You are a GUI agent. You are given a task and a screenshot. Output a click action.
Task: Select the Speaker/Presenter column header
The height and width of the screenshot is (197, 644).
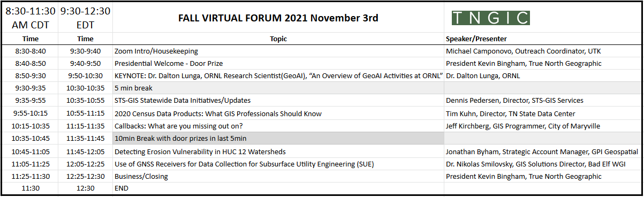pyautogui.click(x=543, y=39)
